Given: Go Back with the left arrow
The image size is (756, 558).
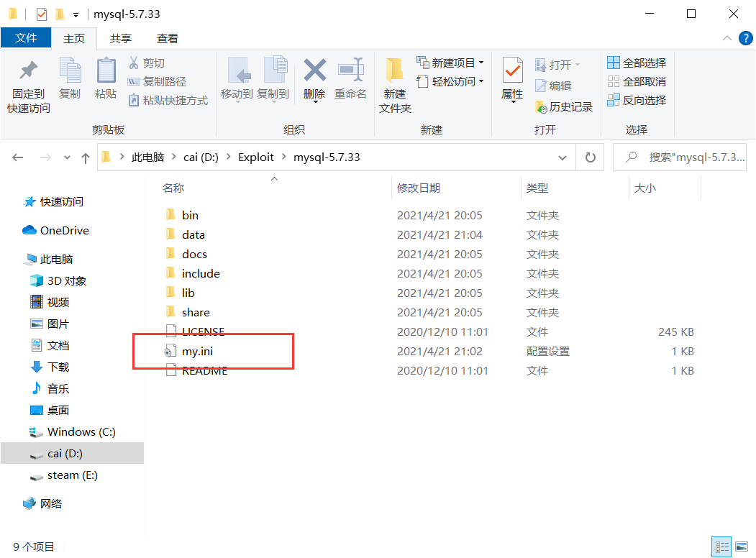Looking at the screenshot, I should click(x=18, y=157).
